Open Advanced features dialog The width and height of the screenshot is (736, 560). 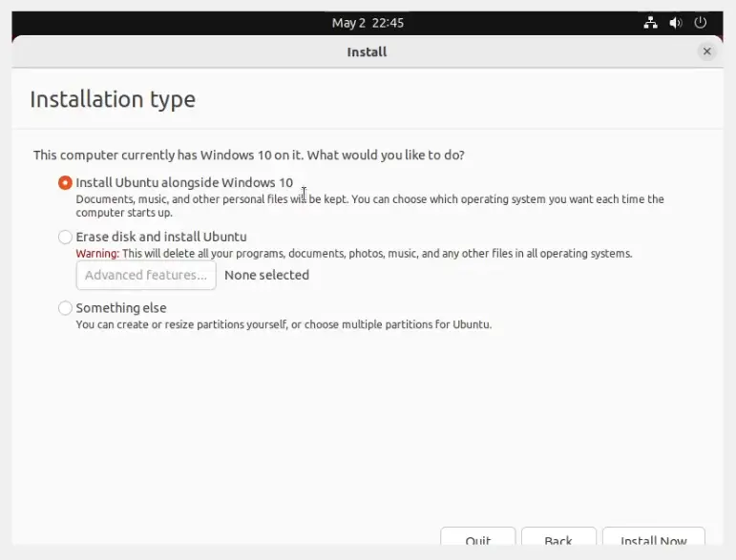click(146, 276)
